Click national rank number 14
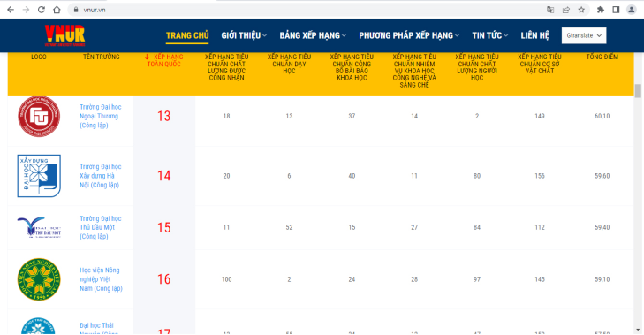 click(x=164, y=176)
